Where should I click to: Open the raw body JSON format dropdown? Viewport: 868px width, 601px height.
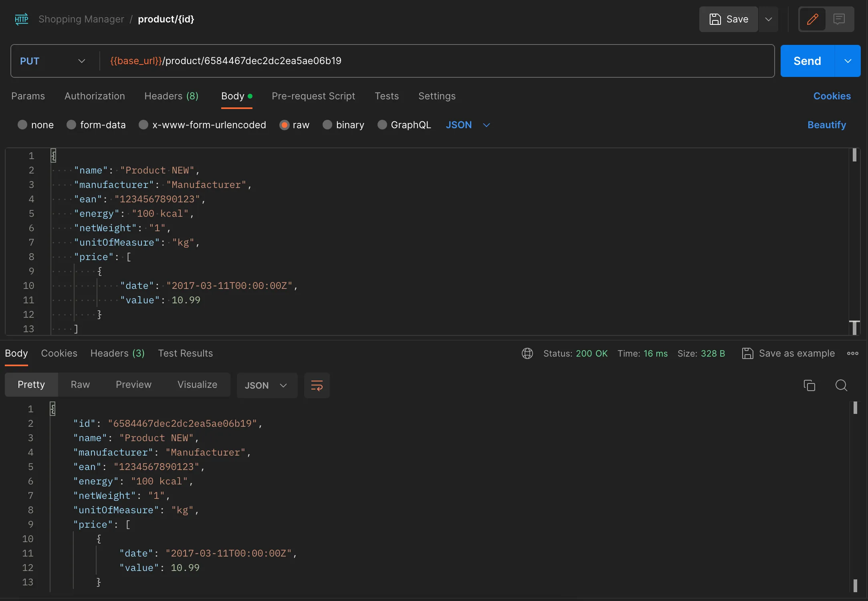pos(468,125)
